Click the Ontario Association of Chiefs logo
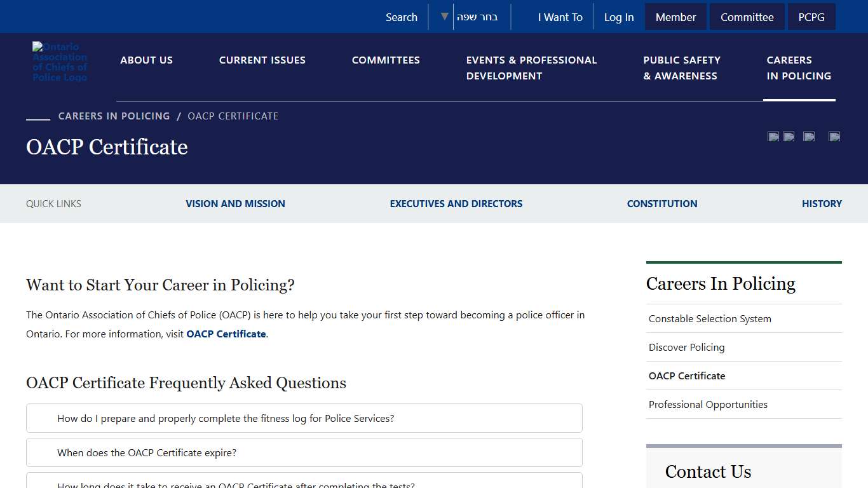 (x=60, y=62)
